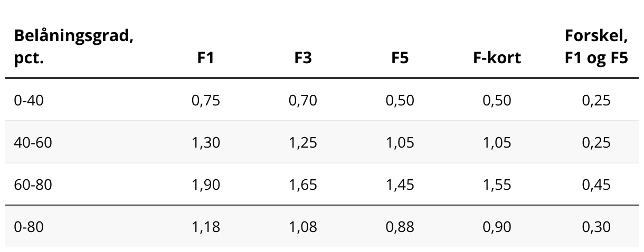Select the F3 column header
Viewport: 644px width, 252px height.
(303, 58)
